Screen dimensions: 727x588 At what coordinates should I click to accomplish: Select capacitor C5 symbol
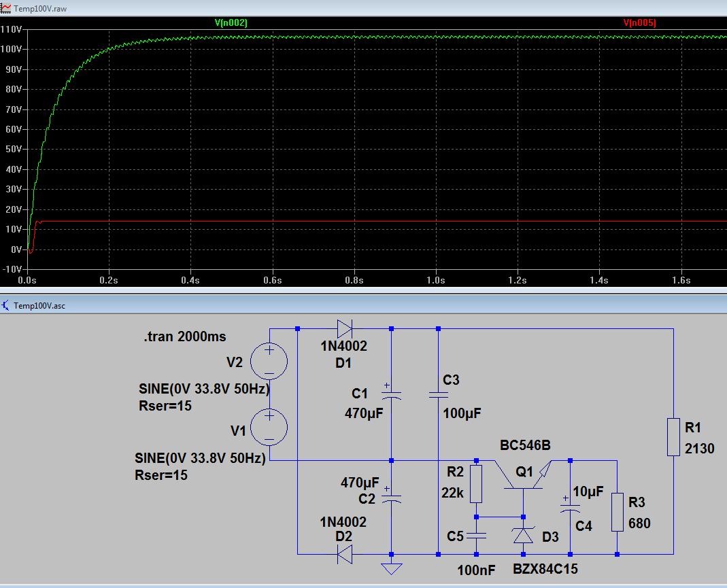click(x=476, y=535)
